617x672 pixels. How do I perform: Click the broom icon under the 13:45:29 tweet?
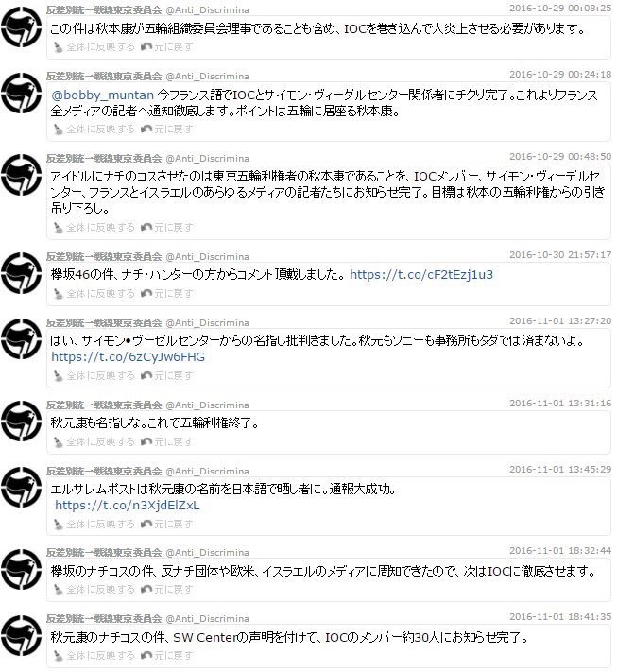coord(59,525)
